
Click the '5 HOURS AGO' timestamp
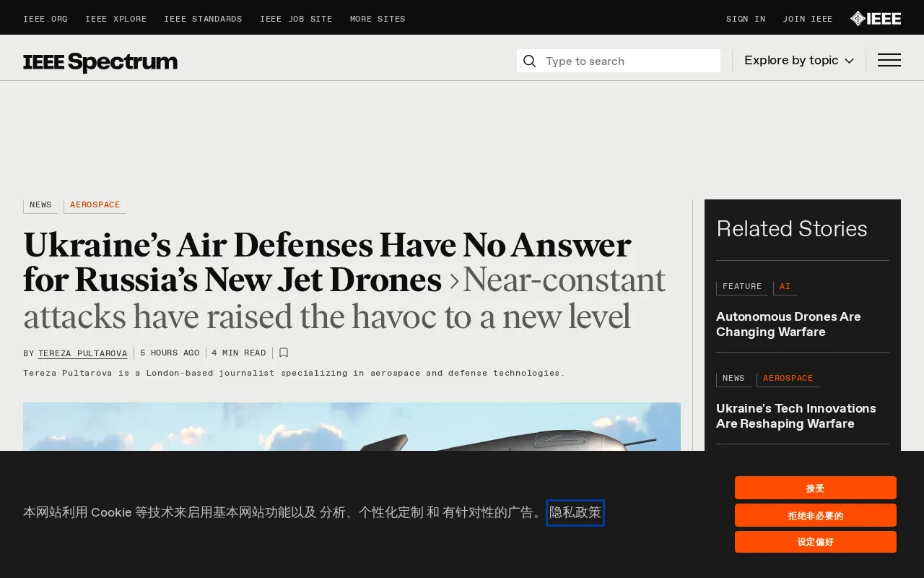coord(170,353)
